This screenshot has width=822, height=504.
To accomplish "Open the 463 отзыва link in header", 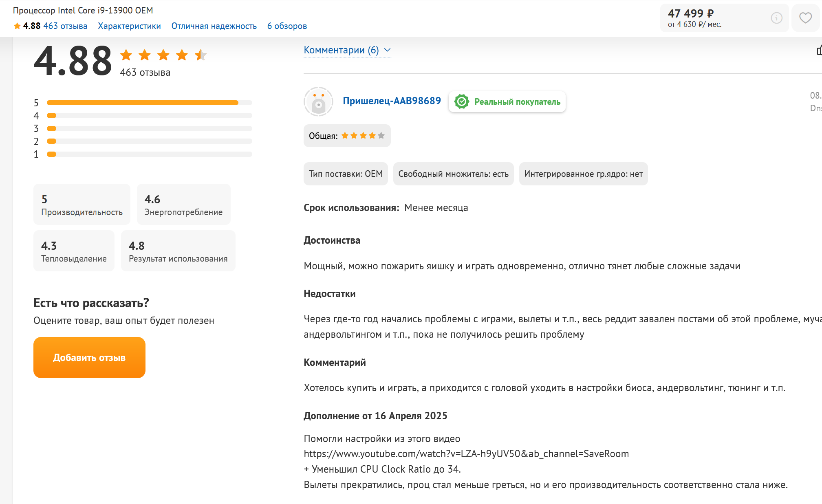I will [65, 26].
